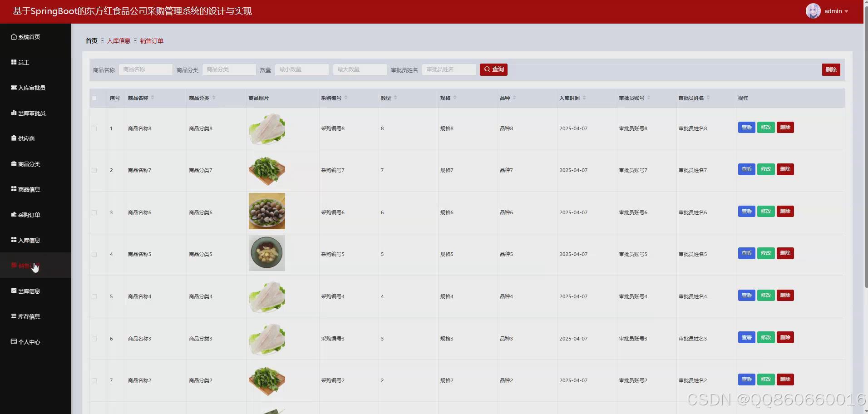Click the 员工 sidebar icon
The height and width of the screenshot is (414, 868).
pyautogui.click(x=14, y=62)
